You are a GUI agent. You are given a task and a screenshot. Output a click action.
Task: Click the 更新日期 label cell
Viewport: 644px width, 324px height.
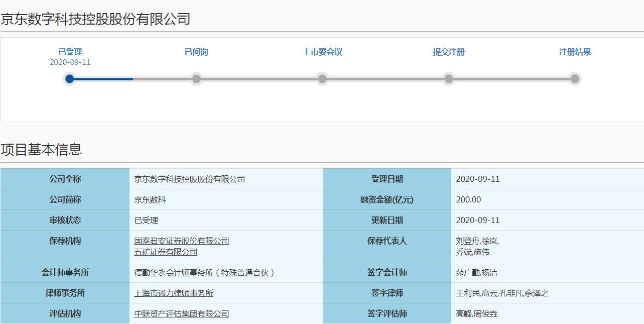click(387, 220)
